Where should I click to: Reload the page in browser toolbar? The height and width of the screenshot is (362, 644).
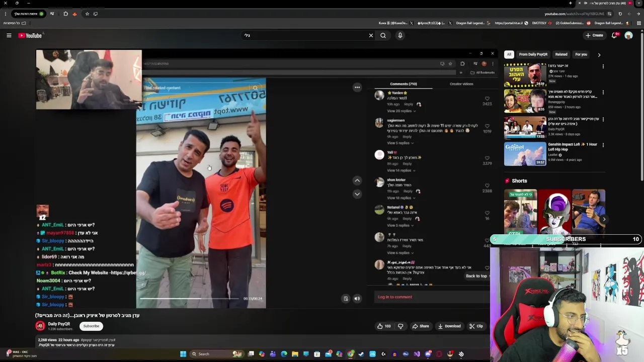620,14
